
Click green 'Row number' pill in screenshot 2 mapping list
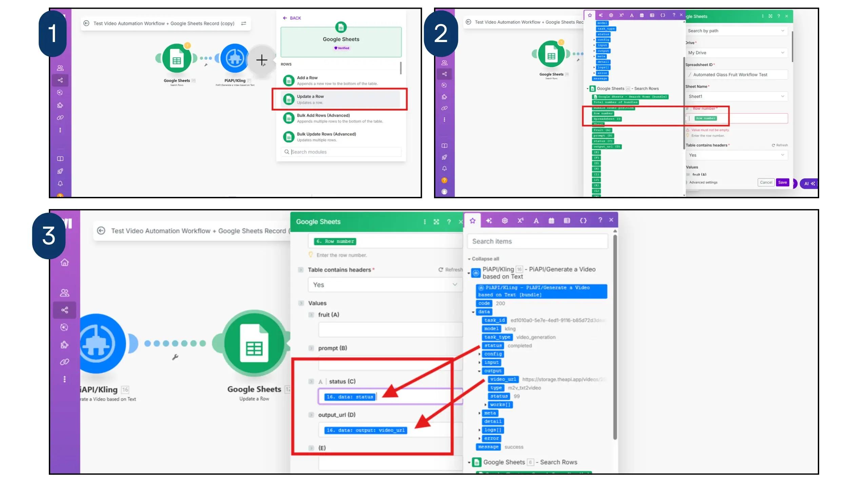click(603, 114)
